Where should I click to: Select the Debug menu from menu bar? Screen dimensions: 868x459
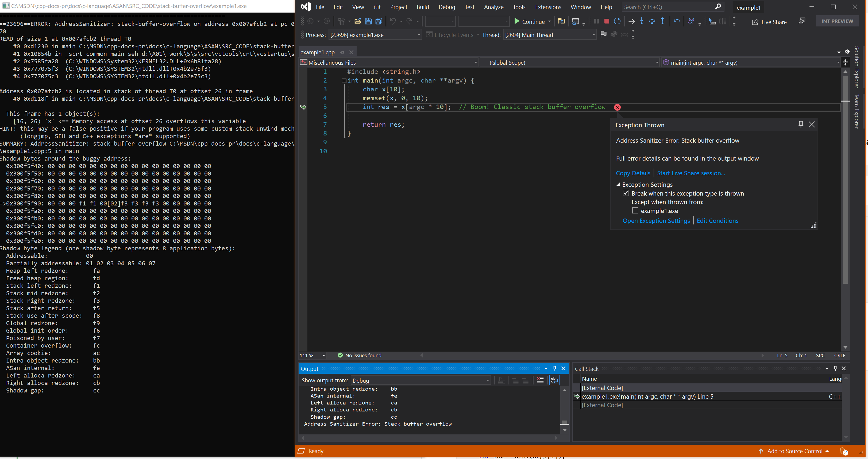click(x=447, y=7)
